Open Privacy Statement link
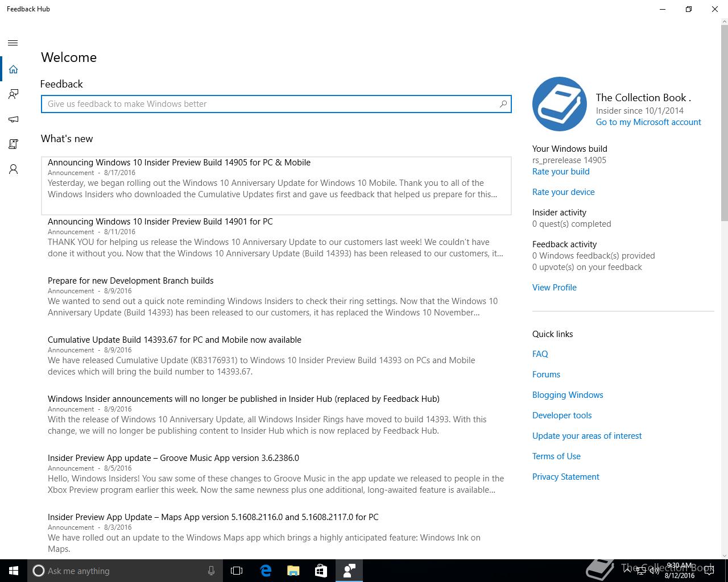 point(566,477)
